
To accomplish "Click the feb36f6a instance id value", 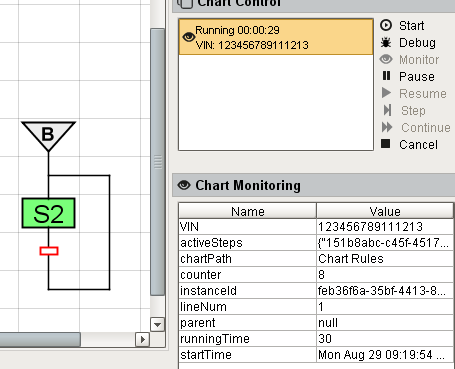I will click(385, 291).
